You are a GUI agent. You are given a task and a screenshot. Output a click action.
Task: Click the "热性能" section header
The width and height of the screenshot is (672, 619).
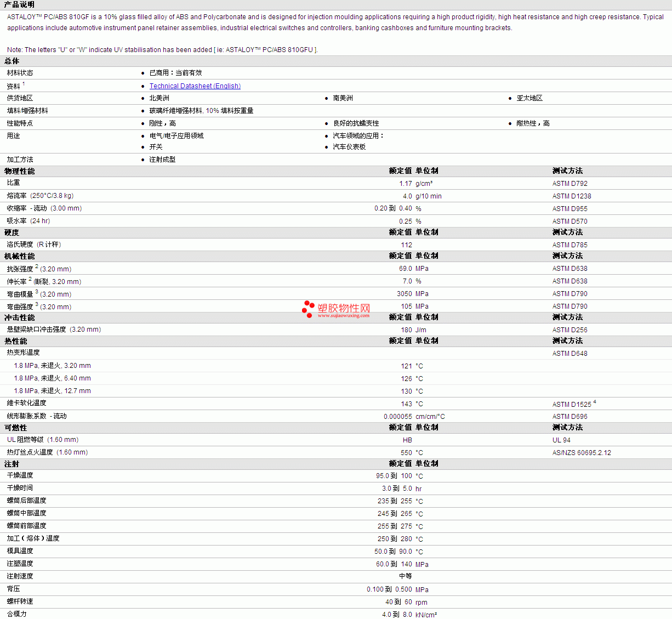[15, 341]
